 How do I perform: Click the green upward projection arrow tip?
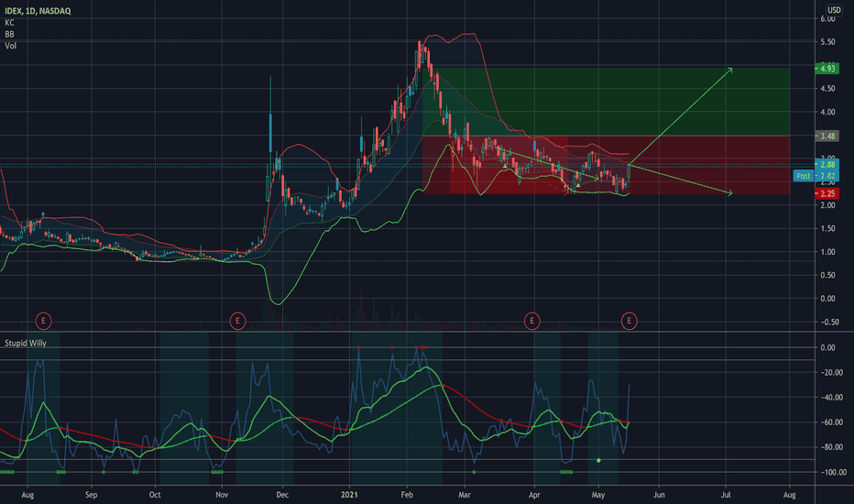point(730,70)
